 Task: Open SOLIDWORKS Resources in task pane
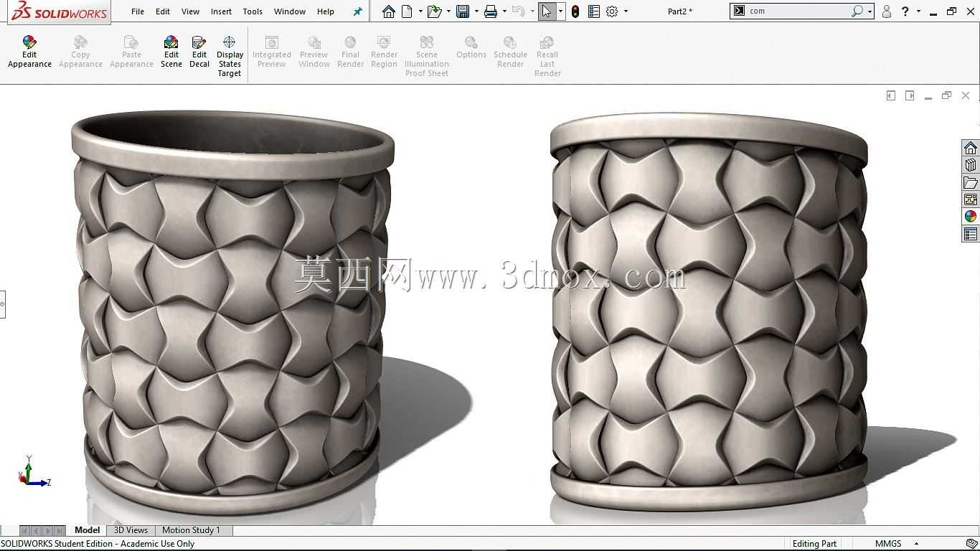[971, 148]
